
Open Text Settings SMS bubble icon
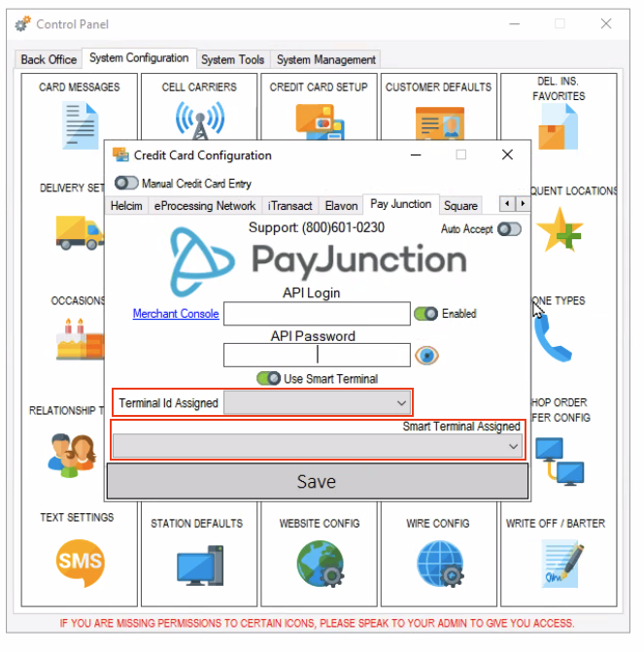tap(80, 563)
